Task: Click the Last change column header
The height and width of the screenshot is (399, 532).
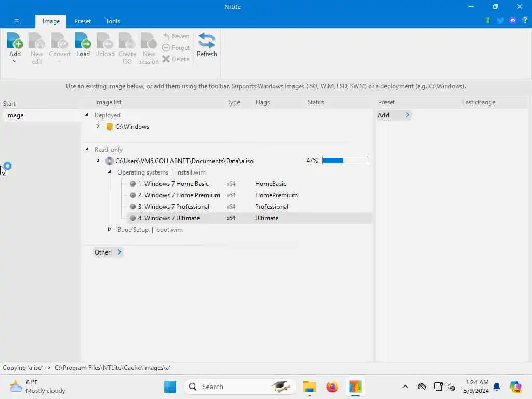Action: click(478, 102)
